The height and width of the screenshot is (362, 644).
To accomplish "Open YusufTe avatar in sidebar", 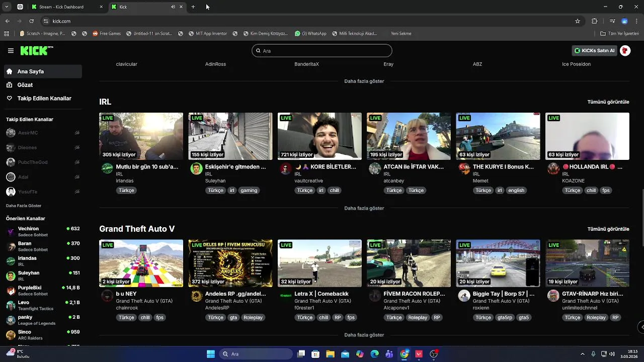I will (x=11, y=192).
